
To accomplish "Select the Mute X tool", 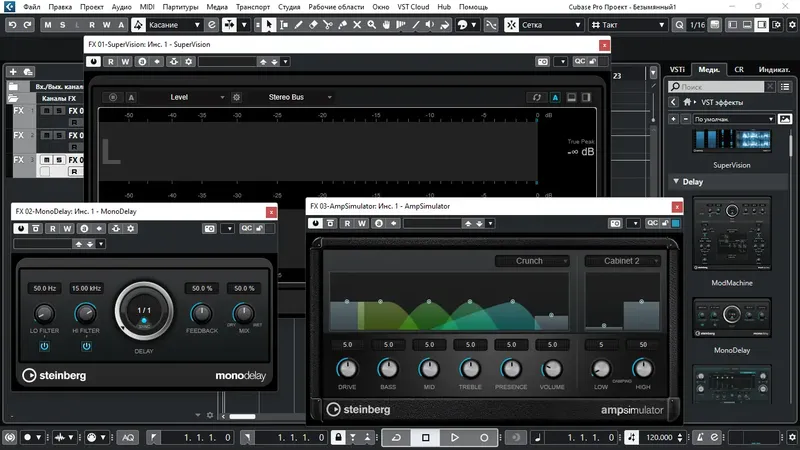I will (x=357, y=24).
